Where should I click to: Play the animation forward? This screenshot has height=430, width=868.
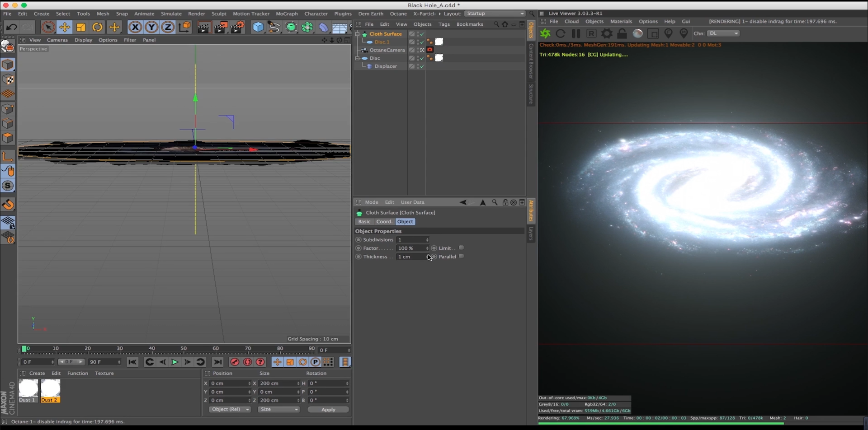coord(175,362)
